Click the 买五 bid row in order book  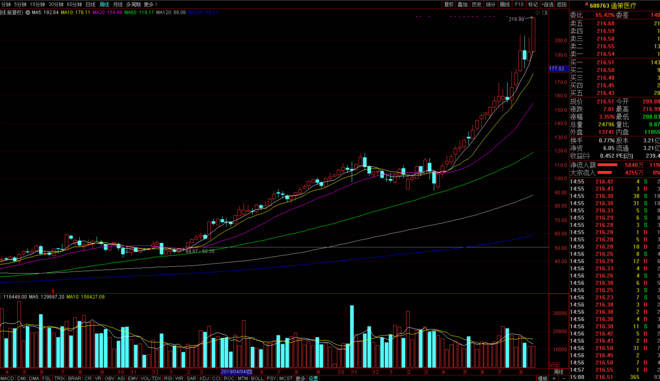[x=615, y=93]
